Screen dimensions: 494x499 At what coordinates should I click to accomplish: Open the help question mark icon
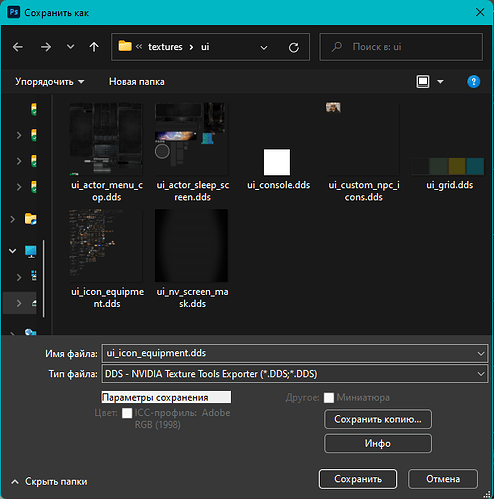pyautogui.click(x=473, y=82)
